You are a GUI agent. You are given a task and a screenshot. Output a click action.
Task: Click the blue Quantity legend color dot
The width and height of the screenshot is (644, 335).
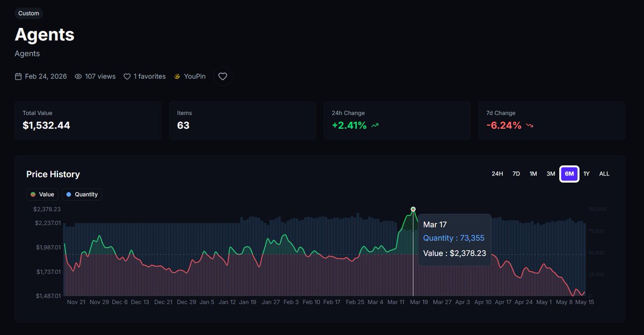coord(69,194)
